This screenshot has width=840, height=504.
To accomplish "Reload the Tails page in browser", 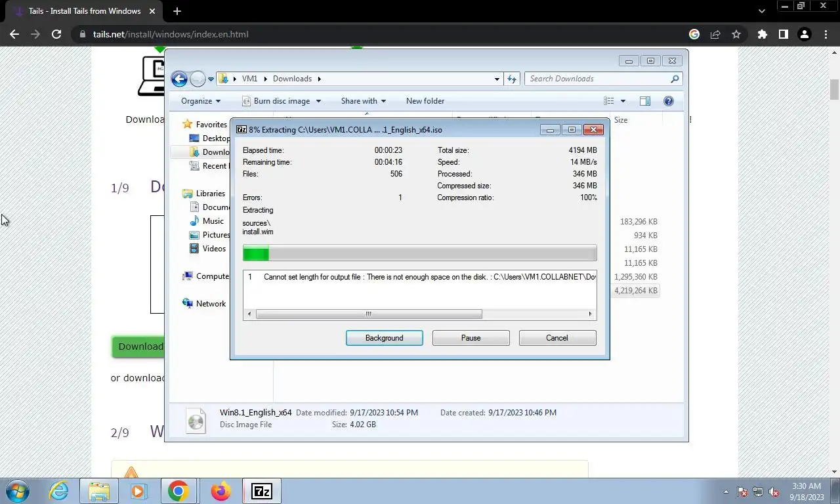I will coord(56,34).
